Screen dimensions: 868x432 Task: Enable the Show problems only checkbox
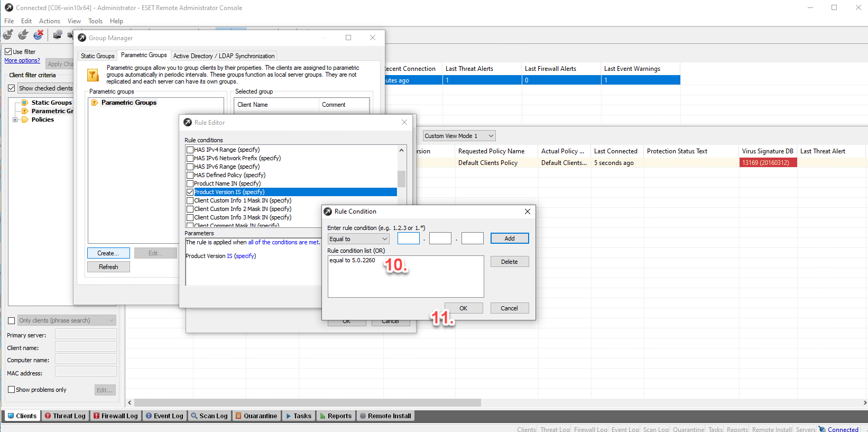(11, 390)
